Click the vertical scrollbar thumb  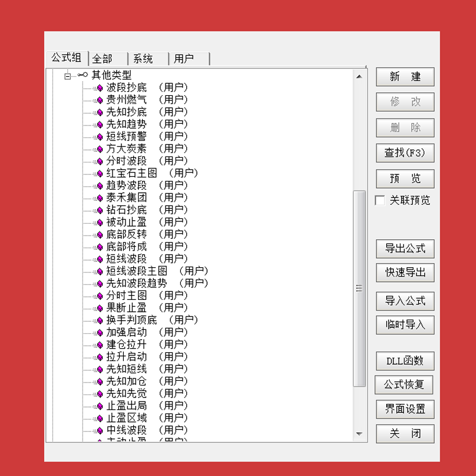coord(359,288)
